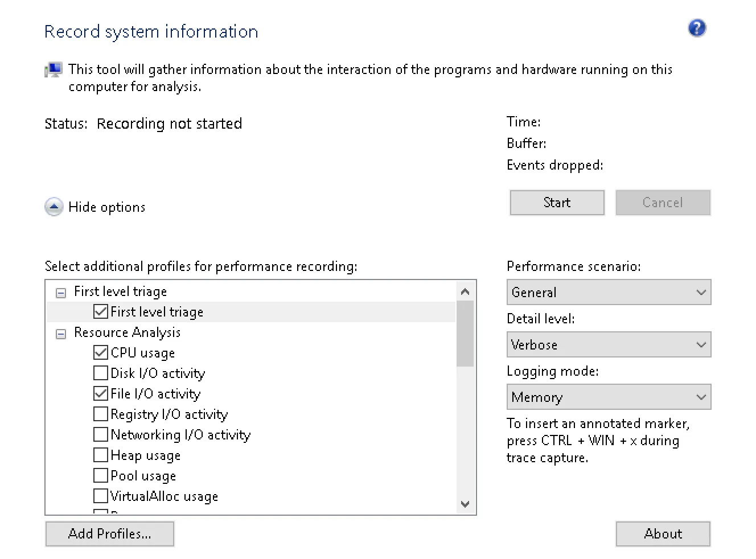Collapse the First level triage group

tap(61, 293)
